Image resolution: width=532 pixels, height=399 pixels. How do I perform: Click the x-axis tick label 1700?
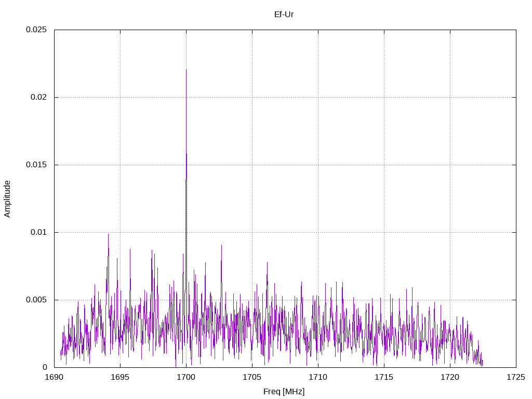(x=186, y=377)
